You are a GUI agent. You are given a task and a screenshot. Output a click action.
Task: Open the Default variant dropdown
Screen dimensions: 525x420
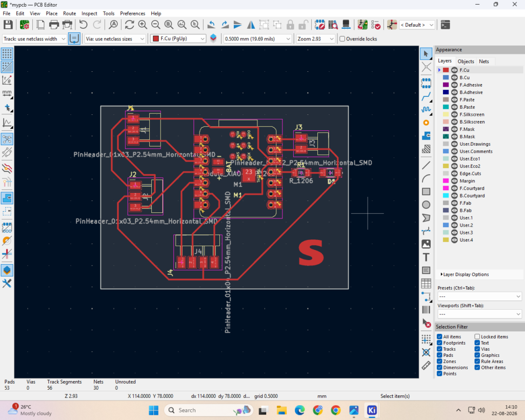[x=417, y=25]
